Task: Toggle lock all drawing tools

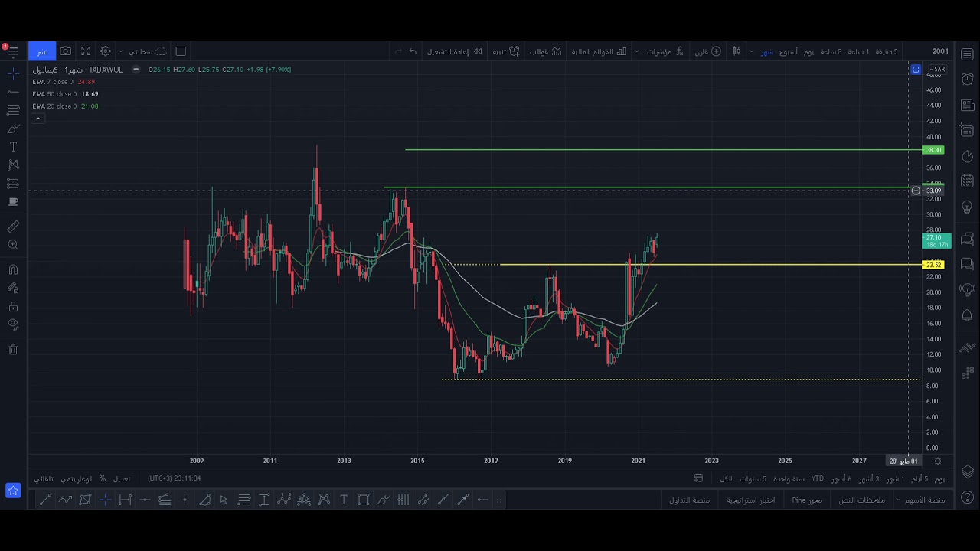Action: point(13,306)
